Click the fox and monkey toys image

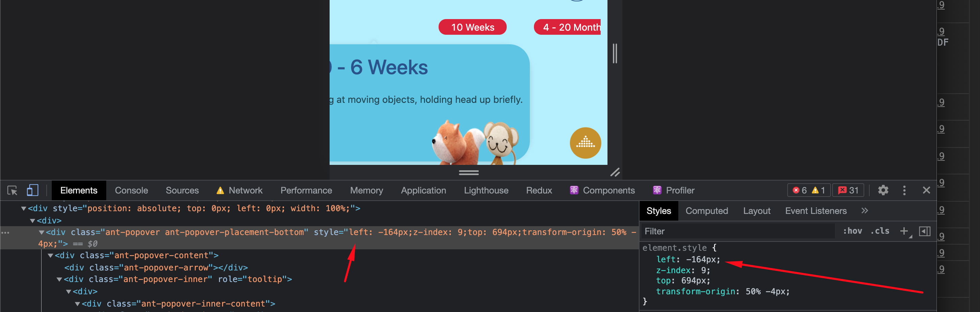pyautogui.click(x=476, y=142)
